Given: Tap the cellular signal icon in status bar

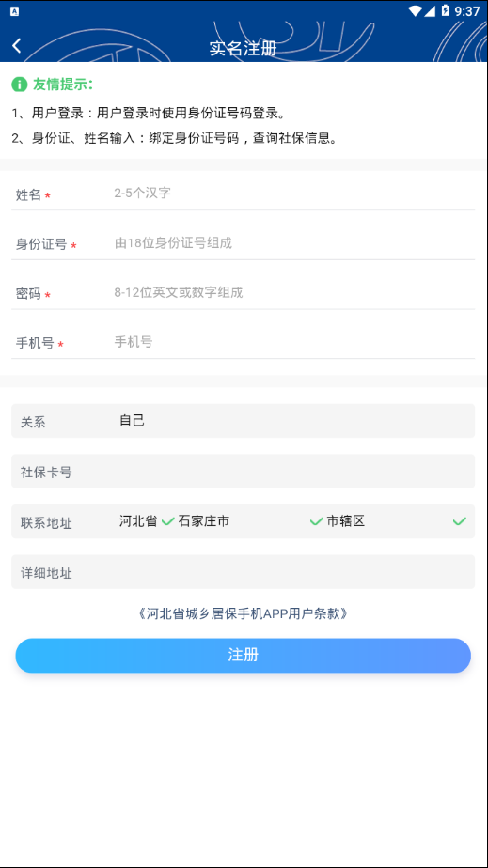Looking at the screenshot, I should click(431, 10).
